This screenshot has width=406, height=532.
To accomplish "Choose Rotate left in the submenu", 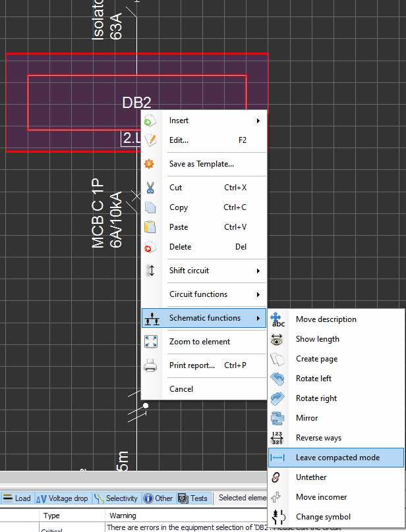I will [336, 379].
